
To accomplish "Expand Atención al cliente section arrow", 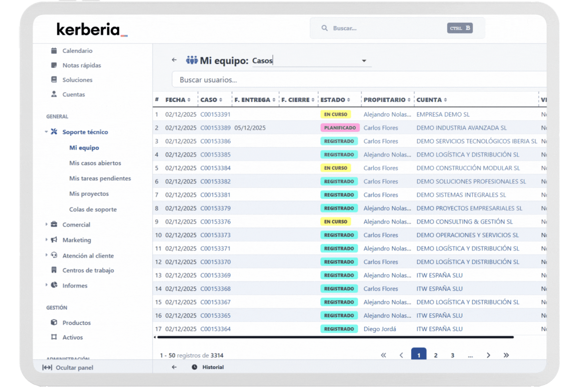I will click(x=46, y=255).
